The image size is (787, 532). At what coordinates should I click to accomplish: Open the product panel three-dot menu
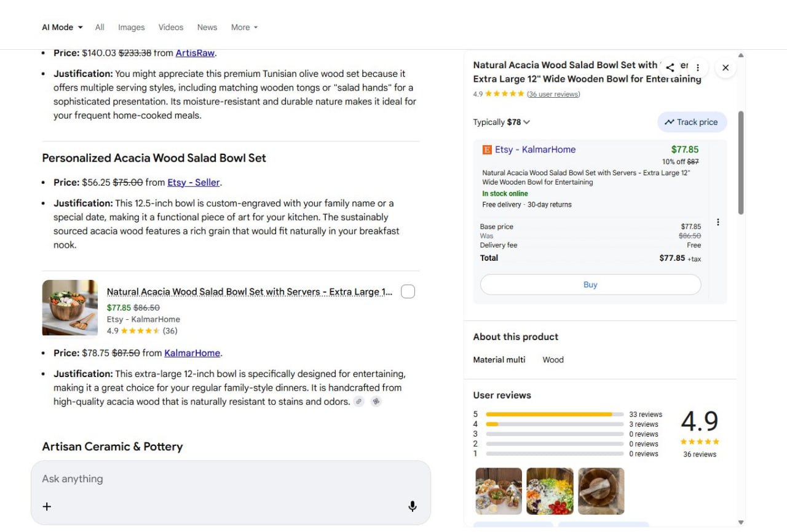(x=698, y=68)
